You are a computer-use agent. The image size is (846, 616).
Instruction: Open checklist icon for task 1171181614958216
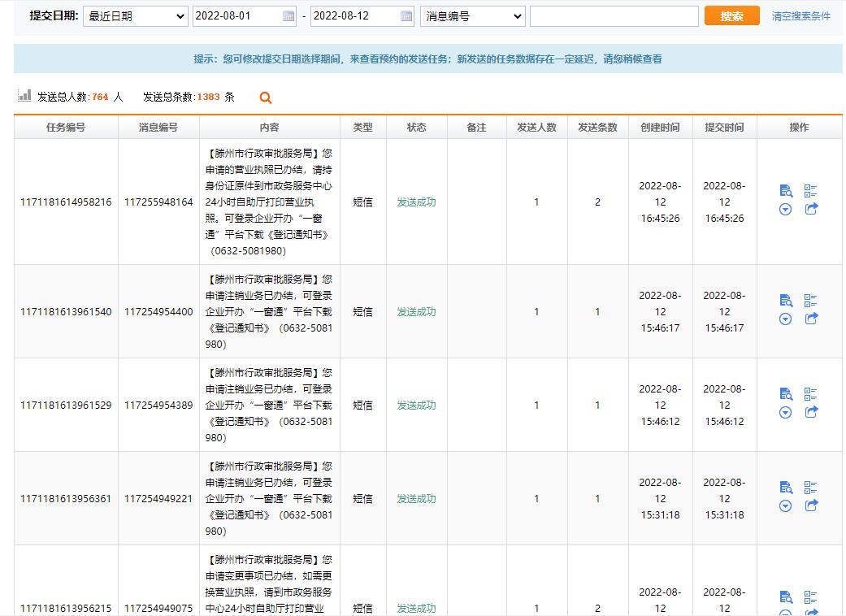pos(810,191)
